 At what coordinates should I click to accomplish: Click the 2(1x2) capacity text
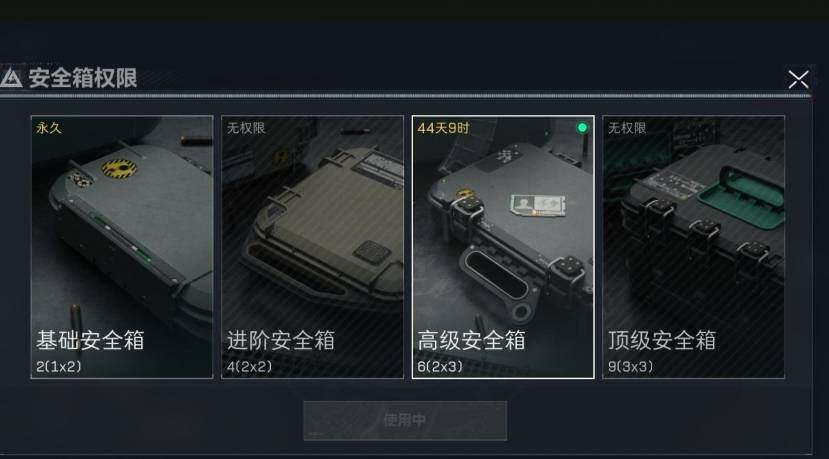59,366
